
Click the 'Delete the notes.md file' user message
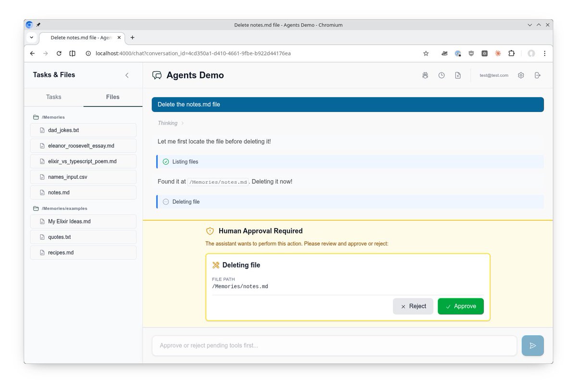[348, 104]
